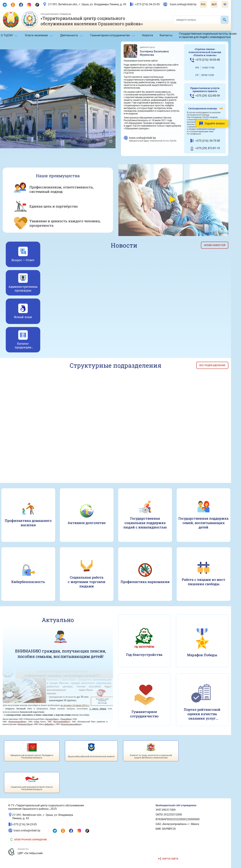Open the Новости menu item
This screenshot has height=868, width=241.
point(147,35)
